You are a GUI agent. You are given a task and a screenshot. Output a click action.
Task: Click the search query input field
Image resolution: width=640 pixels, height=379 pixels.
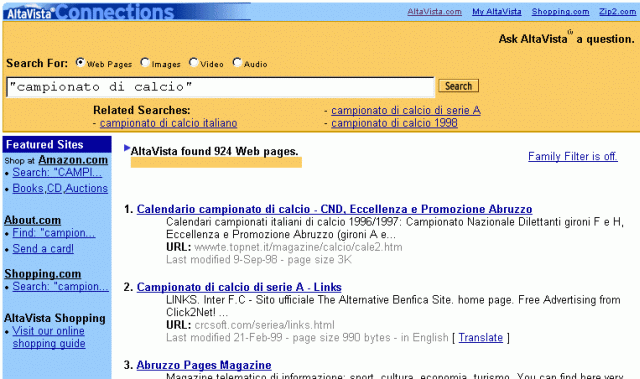point(220,87)
